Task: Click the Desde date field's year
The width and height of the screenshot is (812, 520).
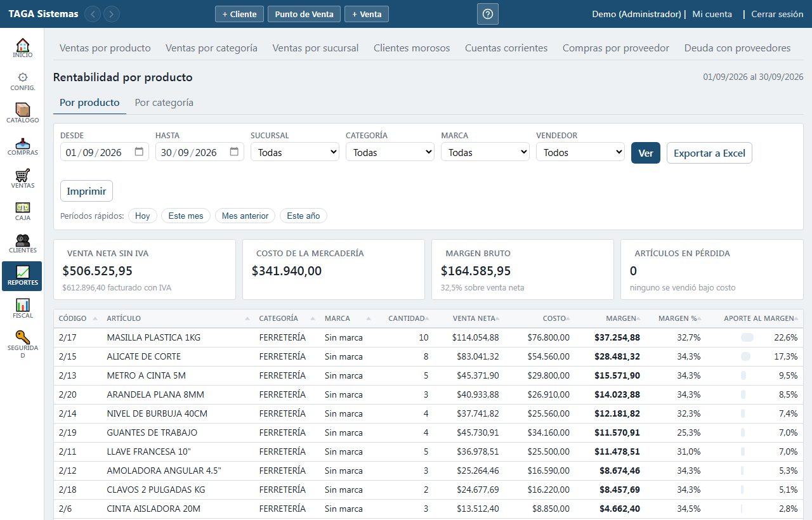Action: [111, 152]
